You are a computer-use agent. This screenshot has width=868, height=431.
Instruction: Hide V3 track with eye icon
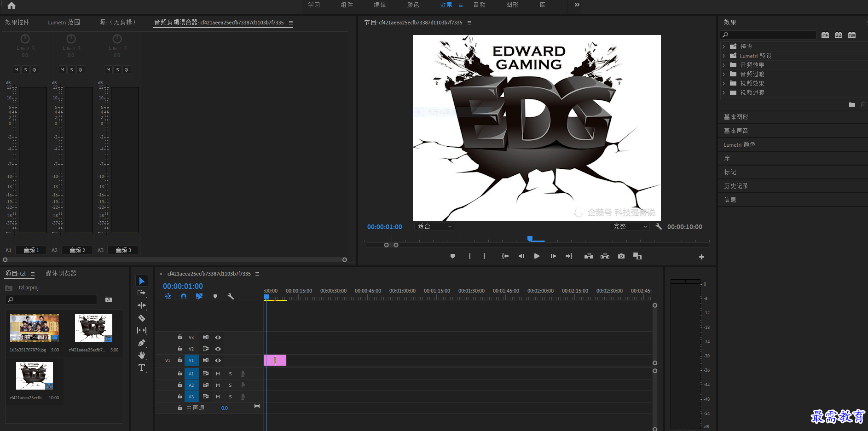coord(218,337)
